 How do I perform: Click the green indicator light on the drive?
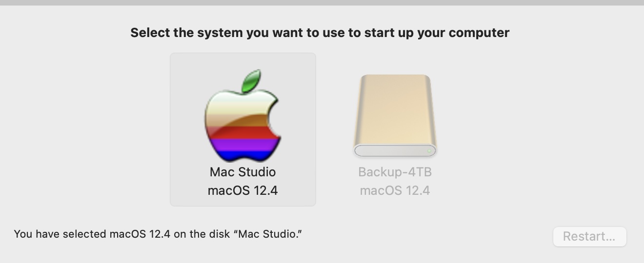click(x=429, y=151)
